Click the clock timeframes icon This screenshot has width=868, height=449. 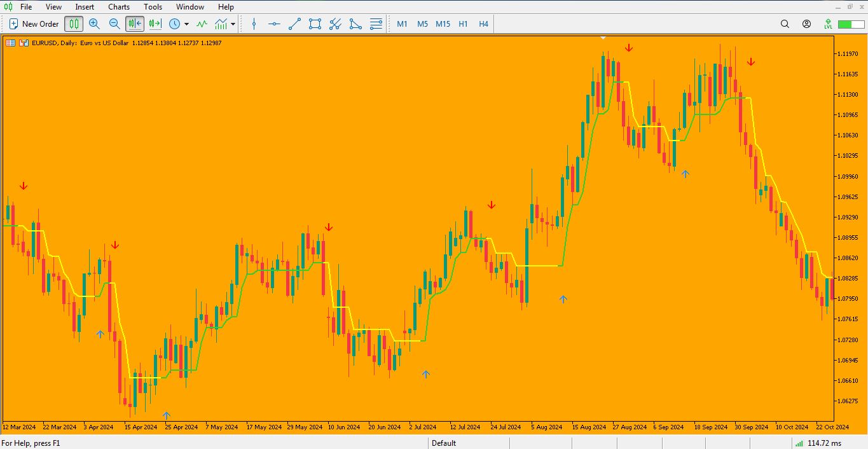tap(174, 24)
